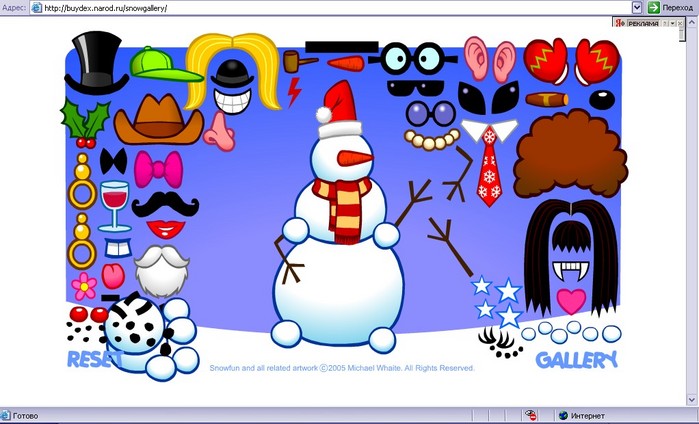Choose the pink flower
The height and width of the screenshot is (424, 699).
click(x=84, y=286)
